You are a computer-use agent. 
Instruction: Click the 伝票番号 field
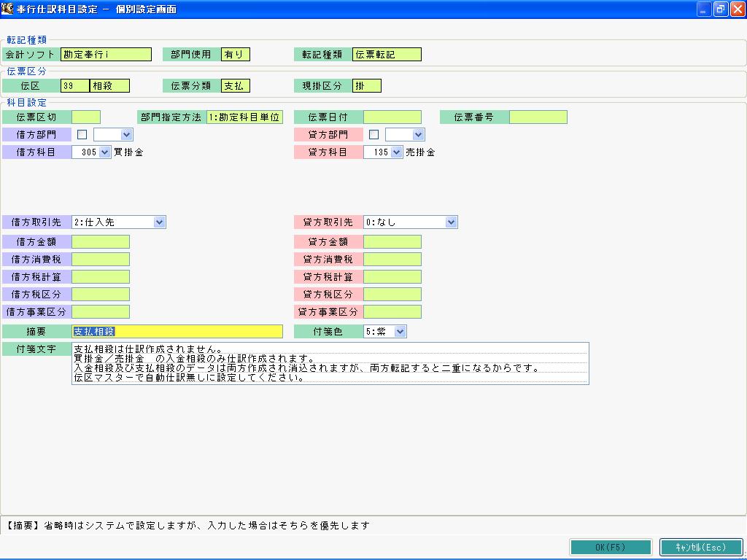coord(538,117)
